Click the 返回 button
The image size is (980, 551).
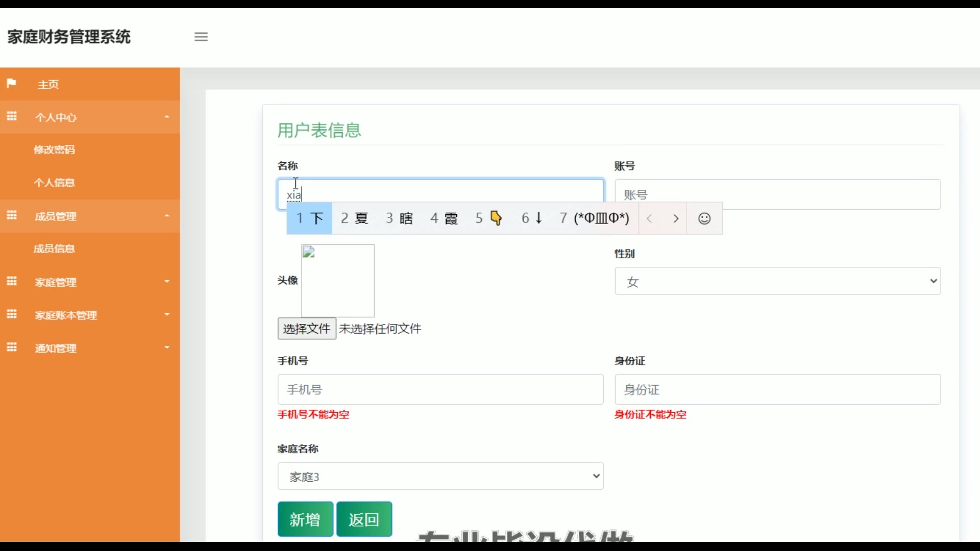pyautogui.click(x=364, y=519)
